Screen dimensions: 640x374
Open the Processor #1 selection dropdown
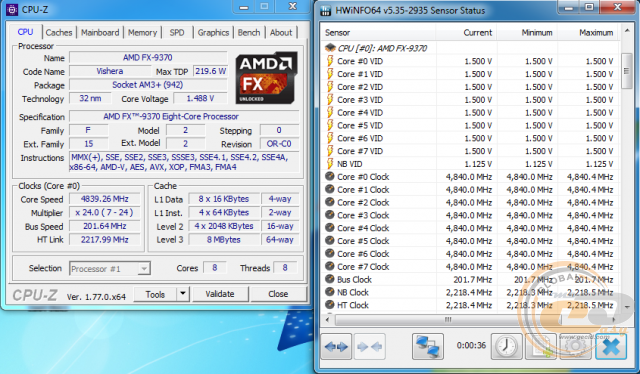click(109, 269)
